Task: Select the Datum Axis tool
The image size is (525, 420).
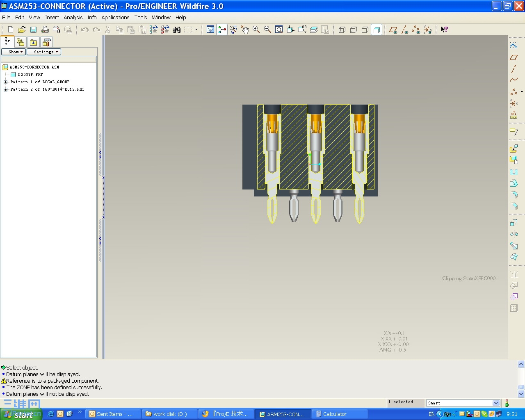Action: pos(514,69)
